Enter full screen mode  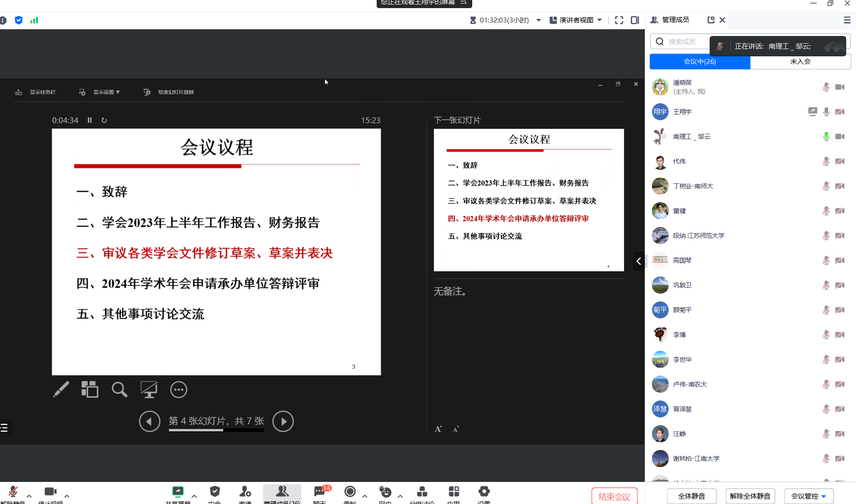[x=619, y=20]
